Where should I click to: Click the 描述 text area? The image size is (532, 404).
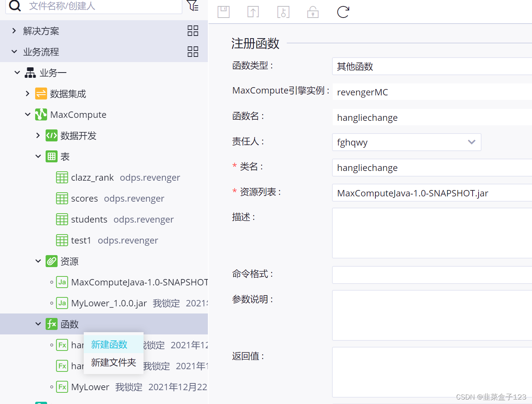point(432,233)
